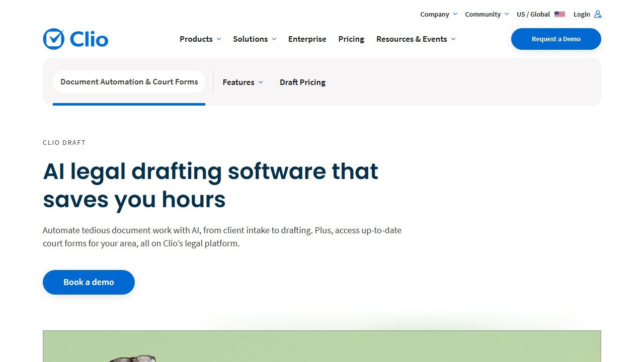Open the Enterprise menu item
This screenshot has width=644, height=362.
pos(307,39)
